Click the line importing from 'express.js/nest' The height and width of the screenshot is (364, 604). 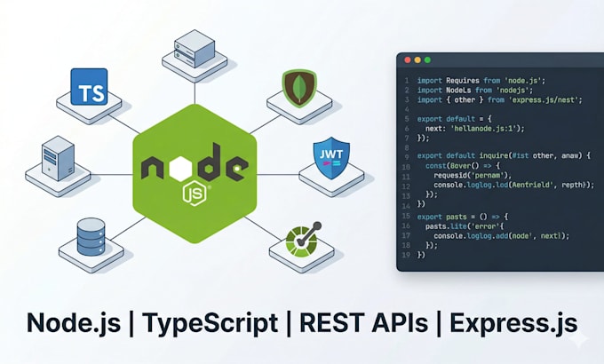[499, 99]
